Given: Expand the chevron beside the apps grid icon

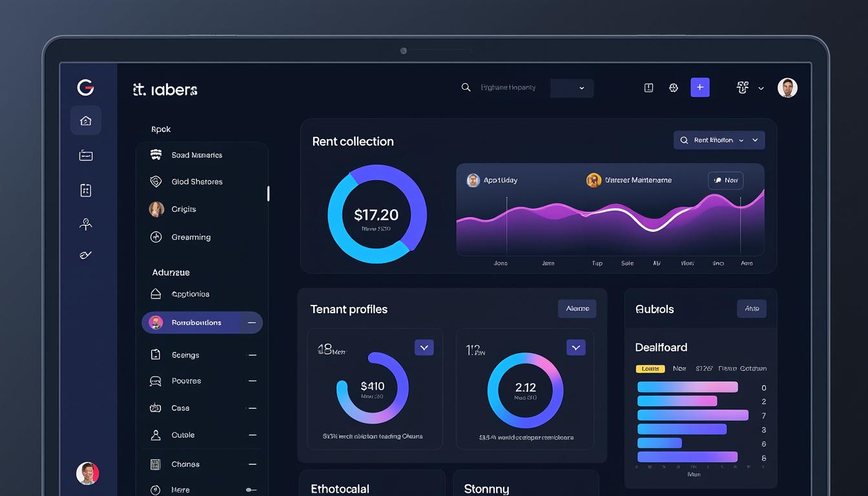Looking at the screenshot, I should coord(761,88).
